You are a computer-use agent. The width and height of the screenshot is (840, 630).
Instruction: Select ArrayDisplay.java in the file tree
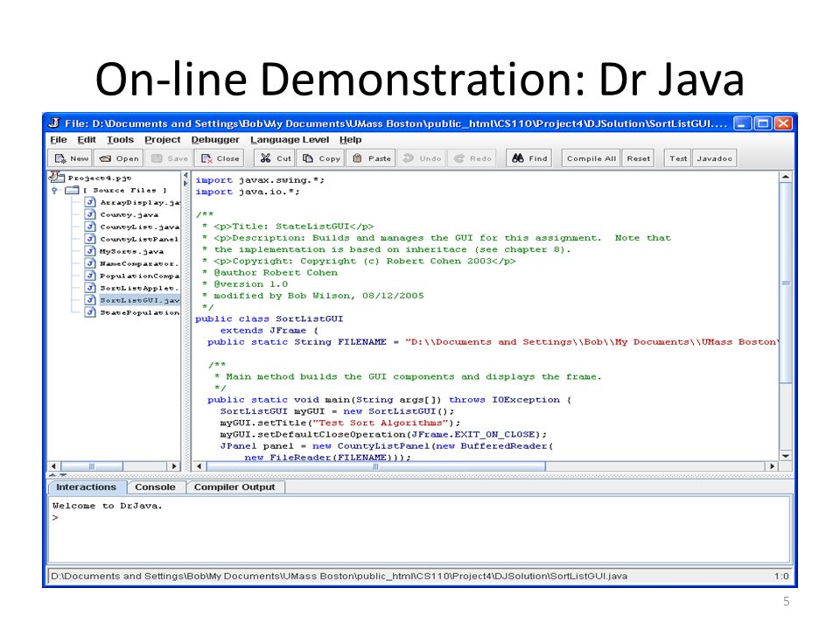tap(132, 202)
